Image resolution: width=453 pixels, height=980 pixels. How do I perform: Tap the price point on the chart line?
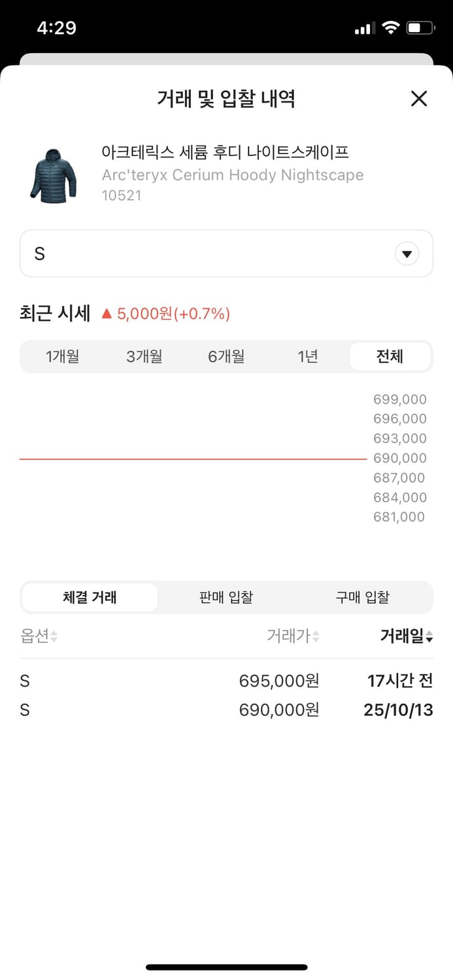(x=193, y=458)
